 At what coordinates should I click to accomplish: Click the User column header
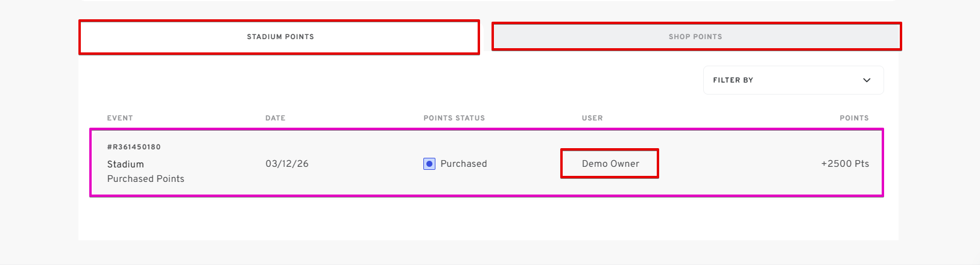592,118
